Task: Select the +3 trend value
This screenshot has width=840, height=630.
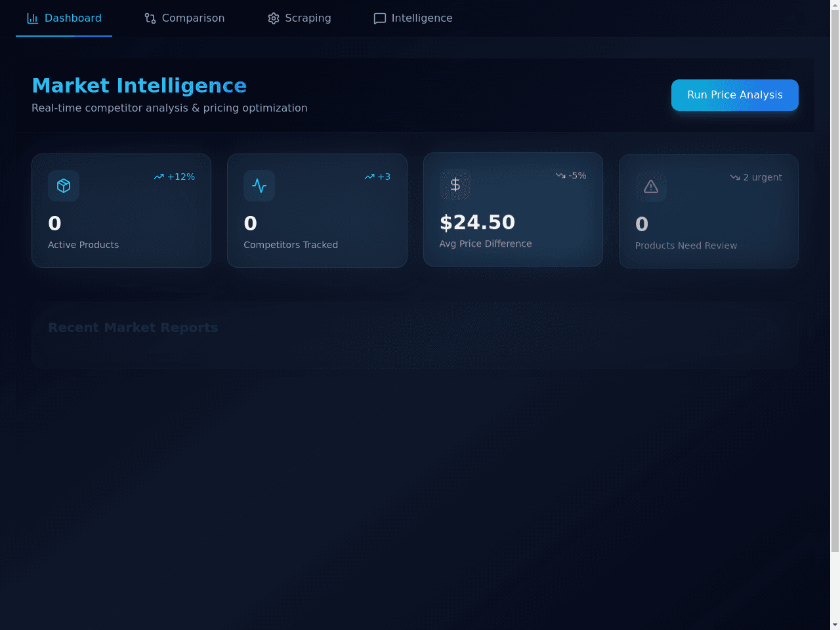Action: (384, 177)
